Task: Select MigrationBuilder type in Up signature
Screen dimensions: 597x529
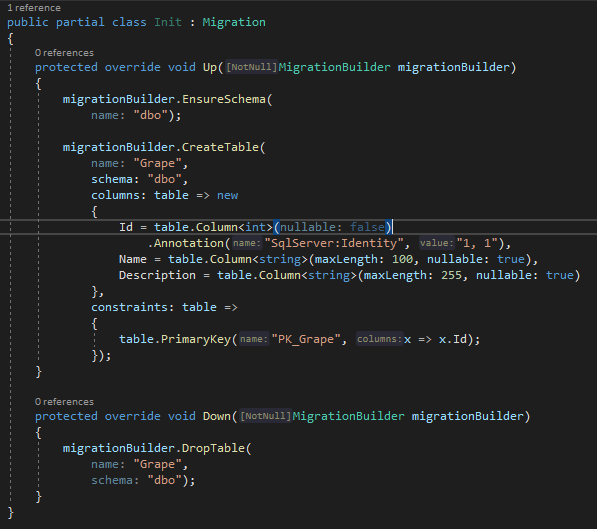Action: point(334,67)
